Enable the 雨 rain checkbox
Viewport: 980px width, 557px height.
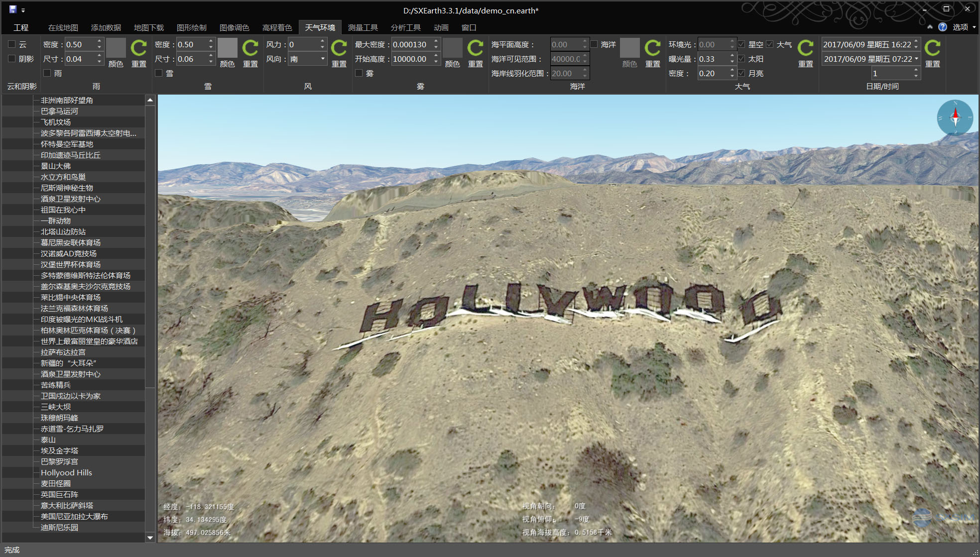click(47, 73)
